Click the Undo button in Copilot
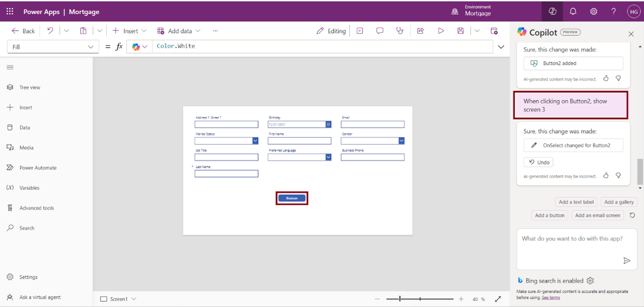 pyautogui.click(x=538, y=162)
